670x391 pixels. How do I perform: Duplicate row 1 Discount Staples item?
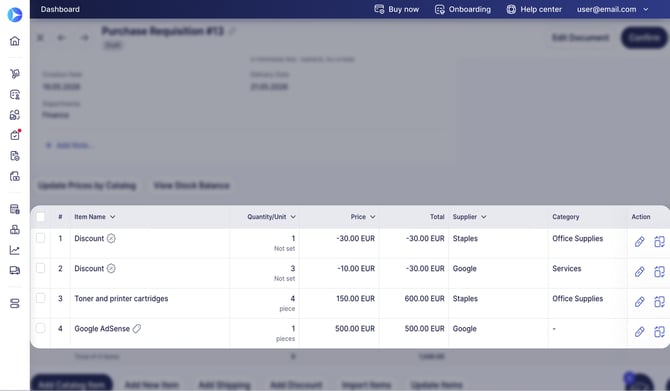(x=659, y=242)
